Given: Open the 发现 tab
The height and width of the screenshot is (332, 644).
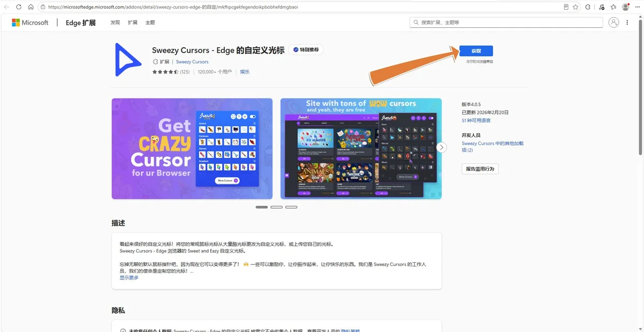Looking at the screenshot, I should pyautogui.click(x=115, y=23).
